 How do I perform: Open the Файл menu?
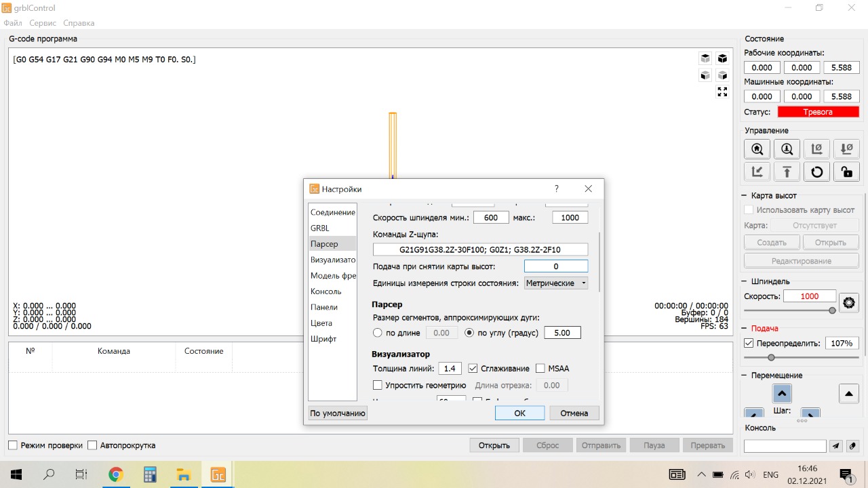13,23
